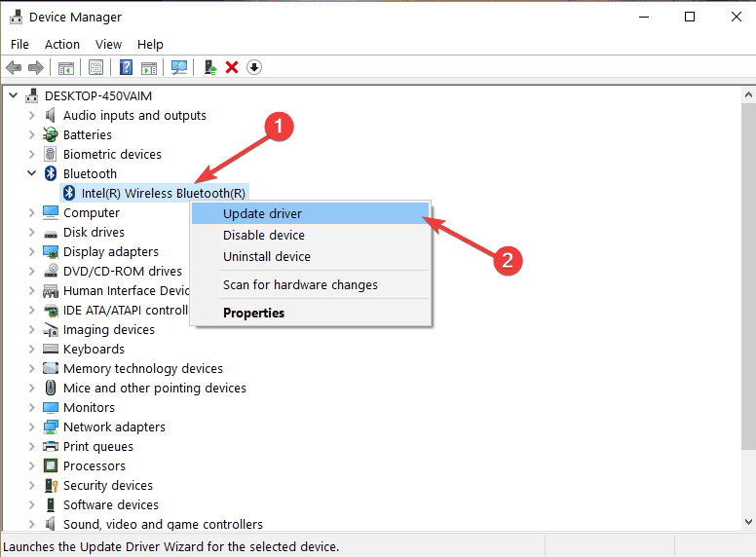Screen dimensions: 756x557
Task: Click the Processors chip icon
Action: click(50, 465)
